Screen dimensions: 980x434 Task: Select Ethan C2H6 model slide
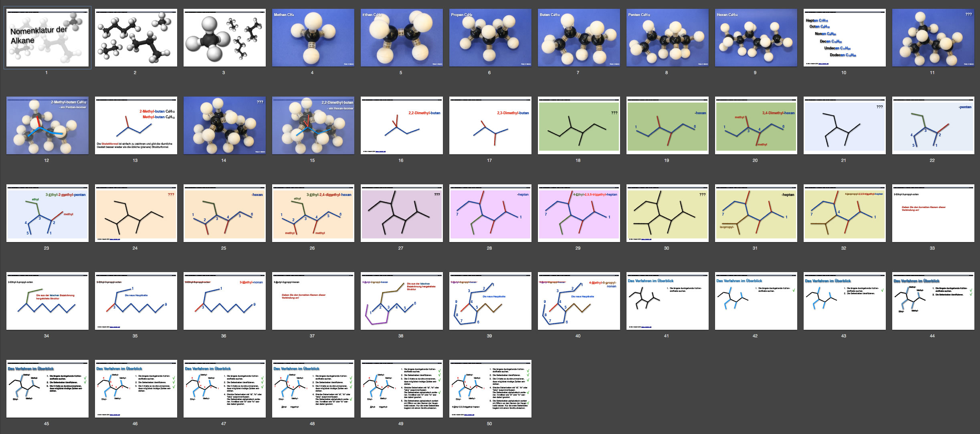point(402,38)
